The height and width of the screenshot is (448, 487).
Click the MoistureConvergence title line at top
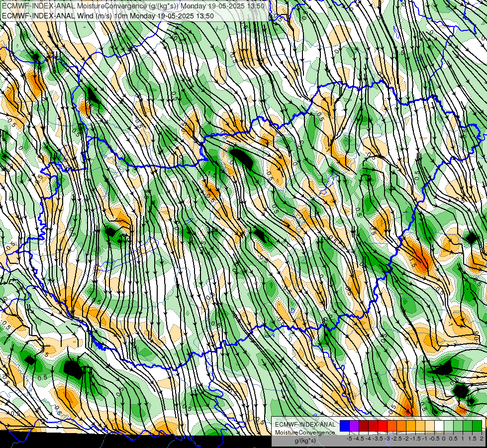pyautogui.click(x=133, y=6)
